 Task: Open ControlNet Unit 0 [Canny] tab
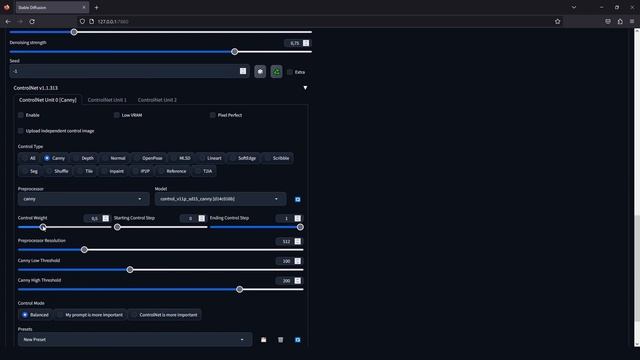47,100
